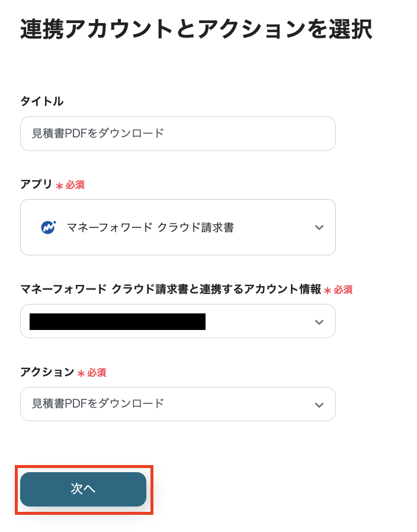Select the 次へ button inside the red highlight
Viewport: 417px width, 532px height.
pos(83,489)
